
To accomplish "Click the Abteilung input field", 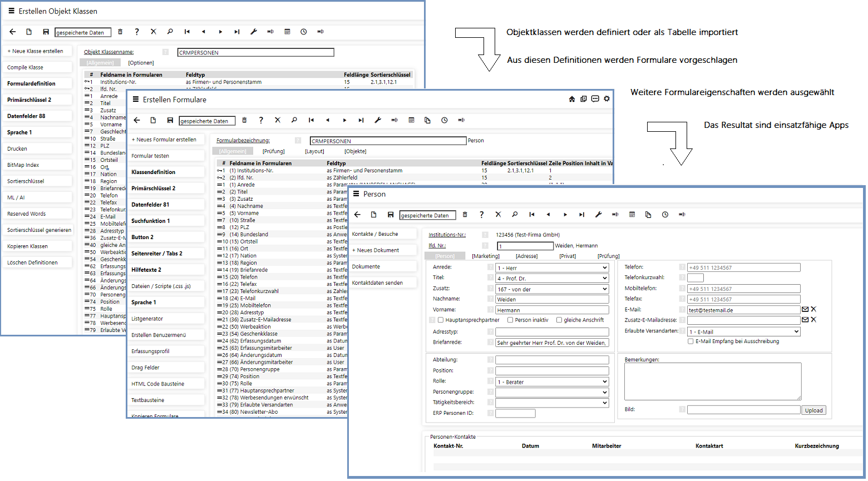I will click(552, 360).
